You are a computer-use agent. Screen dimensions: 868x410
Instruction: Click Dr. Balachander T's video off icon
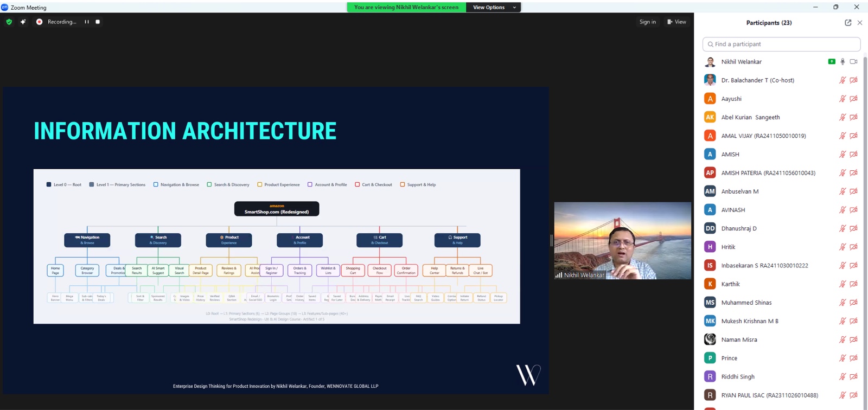853,80
